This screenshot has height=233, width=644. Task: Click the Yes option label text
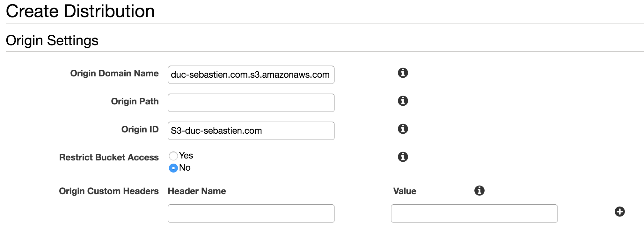(x=186, y=155)
